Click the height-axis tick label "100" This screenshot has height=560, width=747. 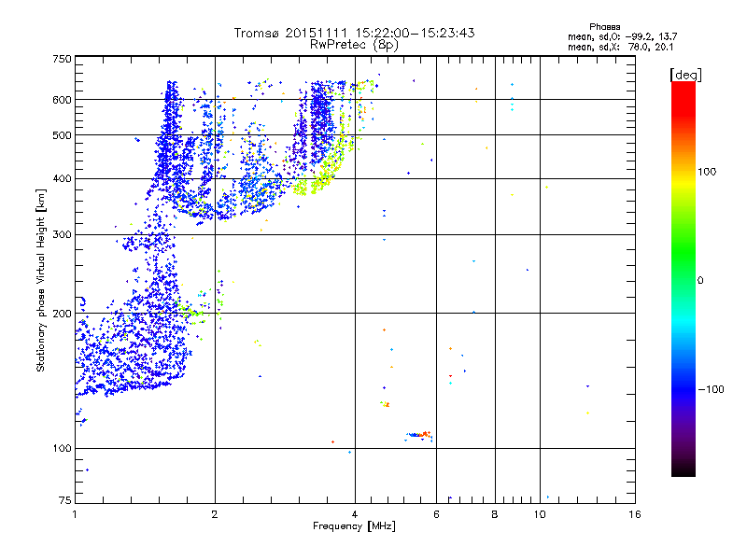click(x=62, y=449)
